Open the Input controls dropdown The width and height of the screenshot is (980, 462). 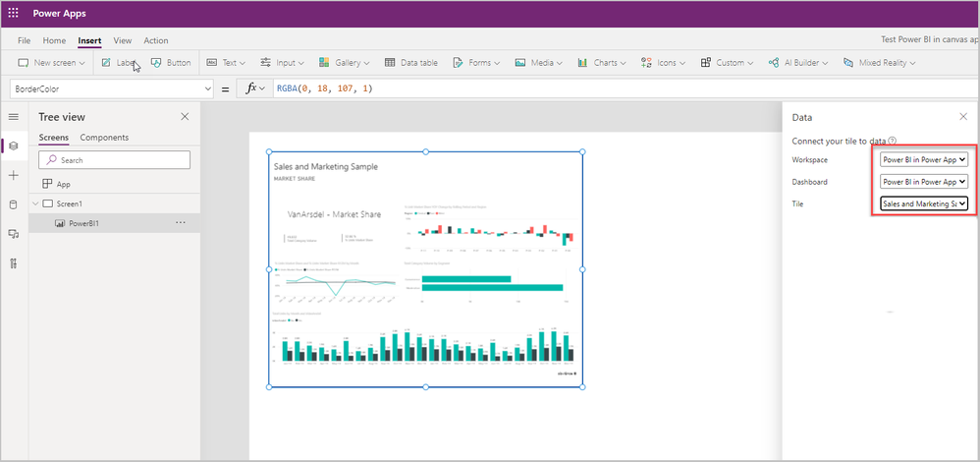tap(282, 63)
